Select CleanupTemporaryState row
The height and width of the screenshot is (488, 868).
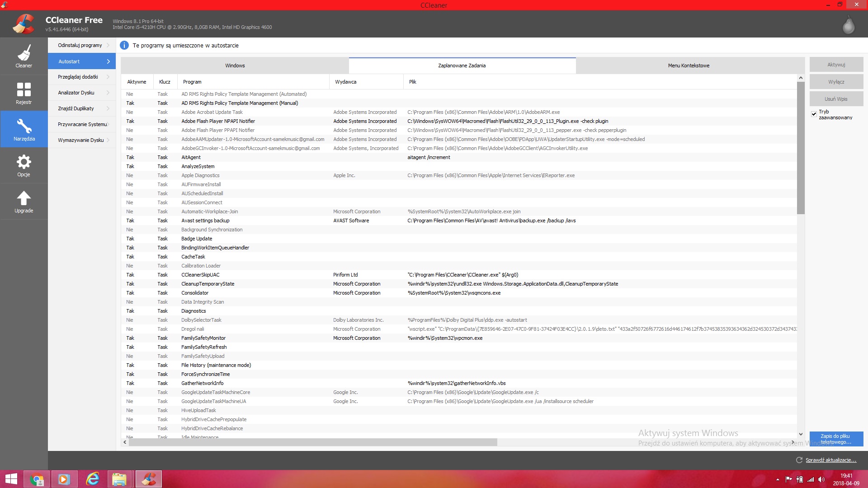[x=459, y=284]
